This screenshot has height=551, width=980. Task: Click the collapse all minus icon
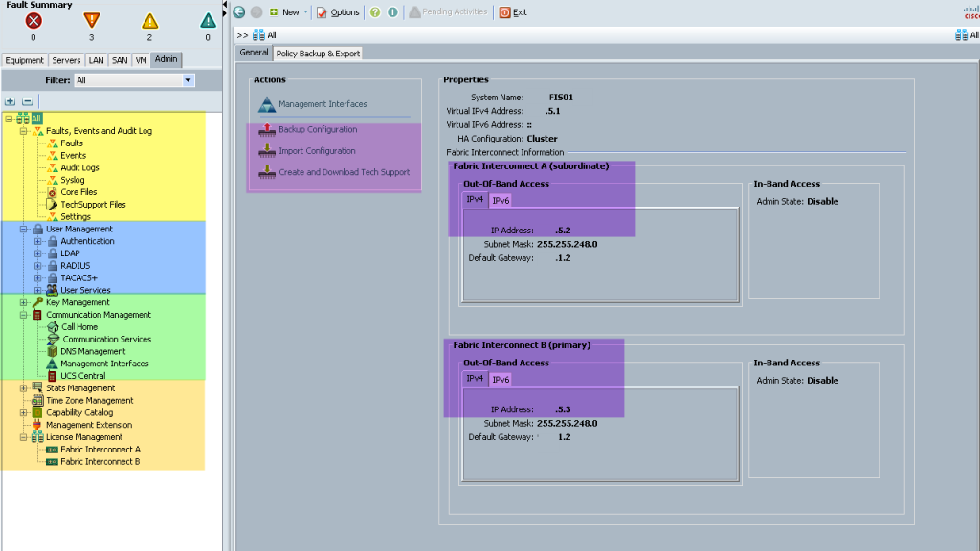[x=27, y=101]
